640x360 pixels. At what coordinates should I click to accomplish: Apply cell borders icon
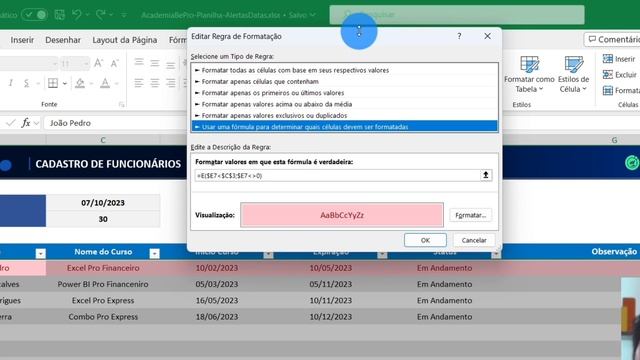pos(53,83)
